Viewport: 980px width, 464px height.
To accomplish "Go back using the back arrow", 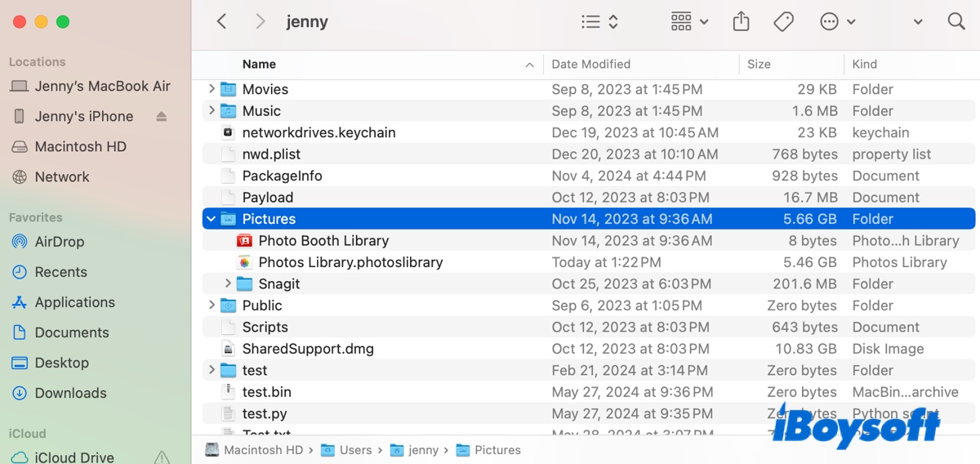I will 221,22.
